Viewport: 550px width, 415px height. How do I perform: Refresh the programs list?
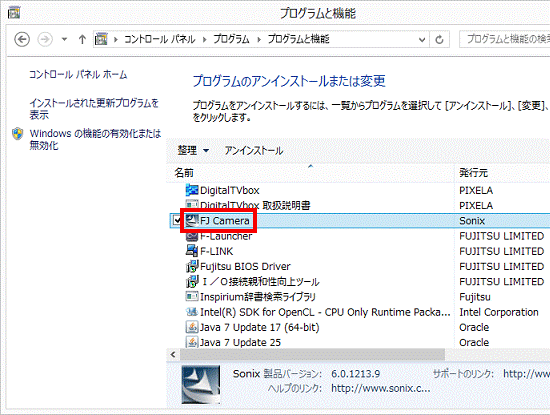439,39
